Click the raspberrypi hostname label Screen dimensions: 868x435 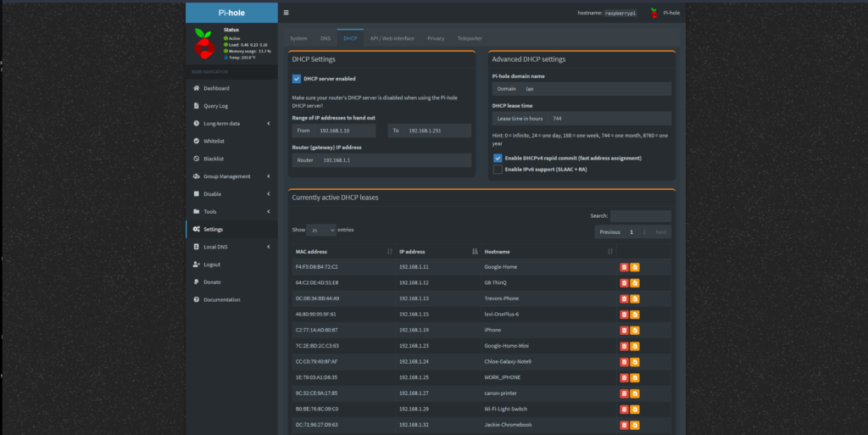tap(620, 13)
